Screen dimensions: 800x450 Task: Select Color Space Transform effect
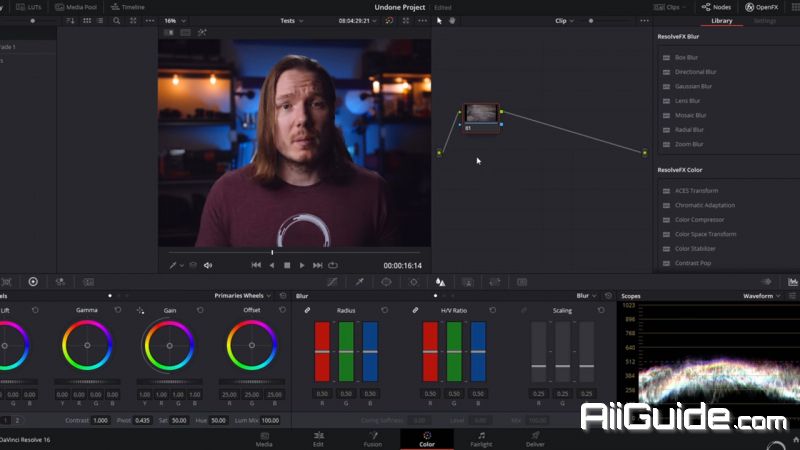pos(705,234)
